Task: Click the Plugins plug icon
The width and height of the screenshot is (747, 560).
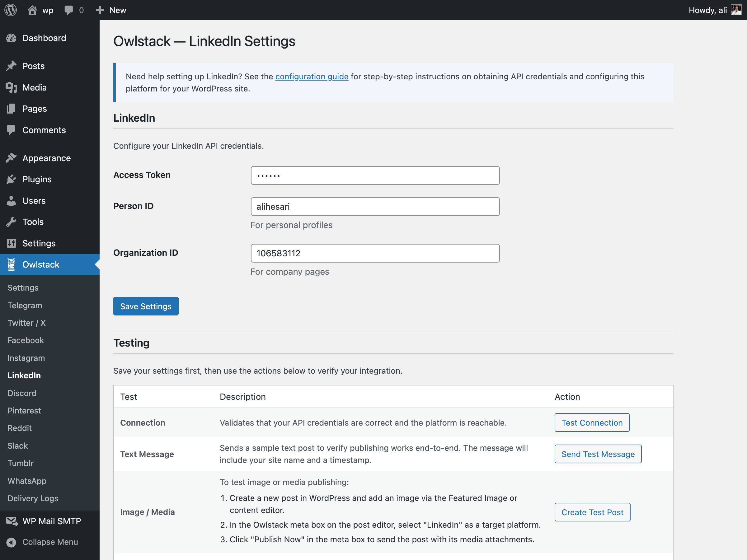Action: (x=11, y=179)
